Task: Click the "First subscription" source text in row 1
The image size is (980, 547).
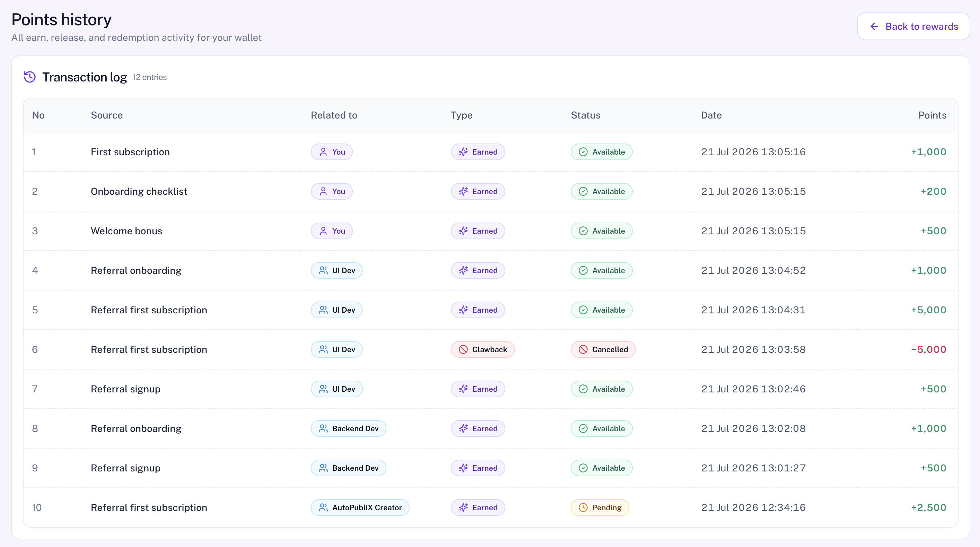Action: 130,152
